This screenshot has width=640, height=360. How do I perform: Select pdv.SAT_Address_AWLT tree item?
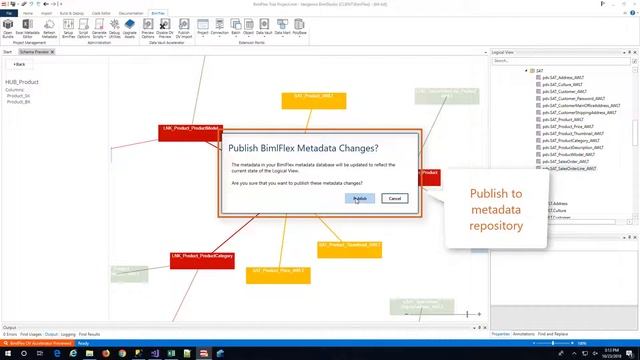[x=563, y=78]
